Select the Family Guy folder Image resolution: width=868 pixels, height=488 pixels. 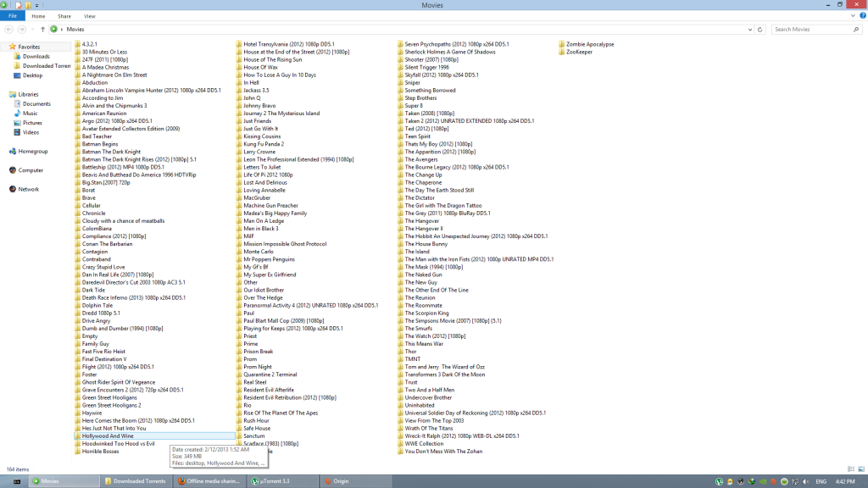(95, 344)
